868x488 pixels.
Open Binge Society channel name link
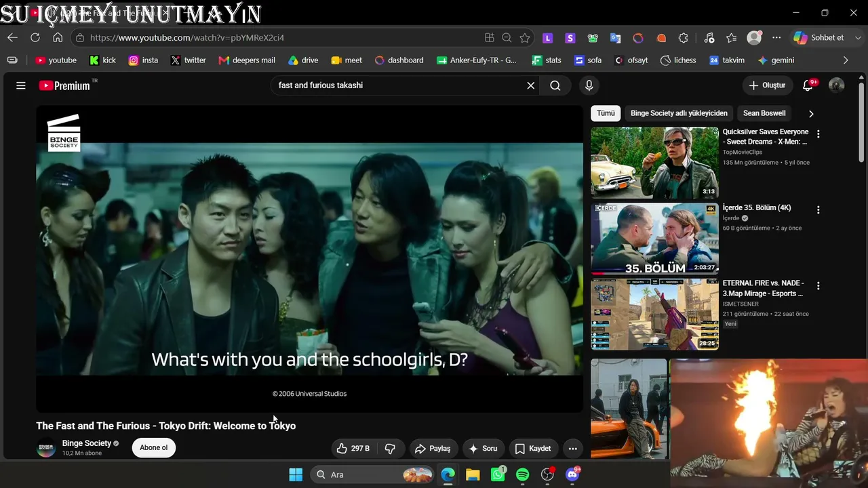pos(87,443)
